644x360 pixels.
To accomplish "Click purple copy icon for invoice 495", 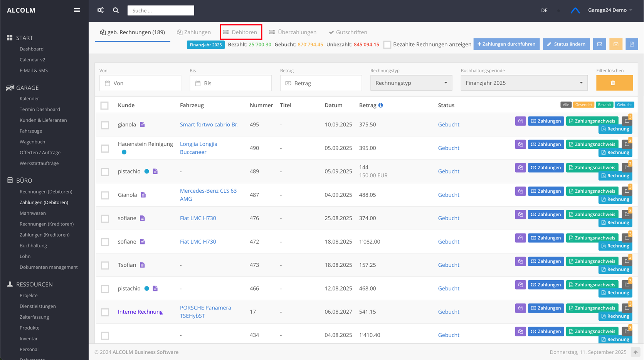I will coord(520,121).
